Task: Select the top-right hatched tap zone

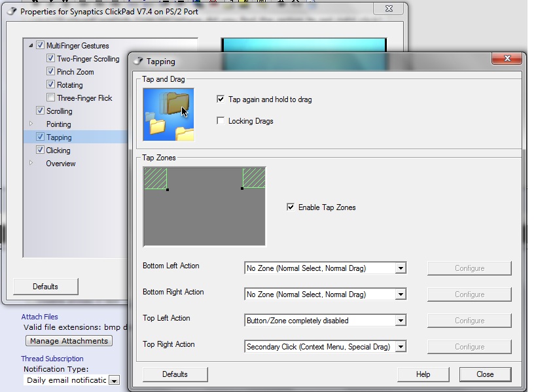Action: 254,178
